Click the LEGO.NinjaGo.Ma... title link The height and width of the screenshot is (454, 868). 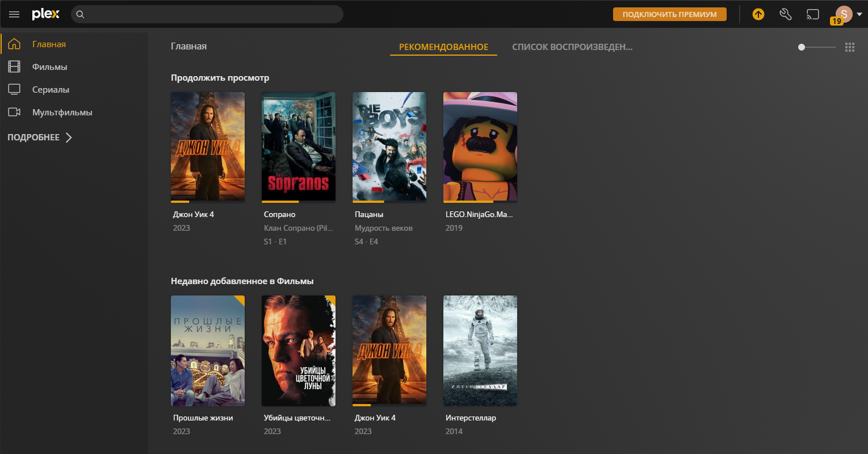pyautogui.click(x=479, y=214)
